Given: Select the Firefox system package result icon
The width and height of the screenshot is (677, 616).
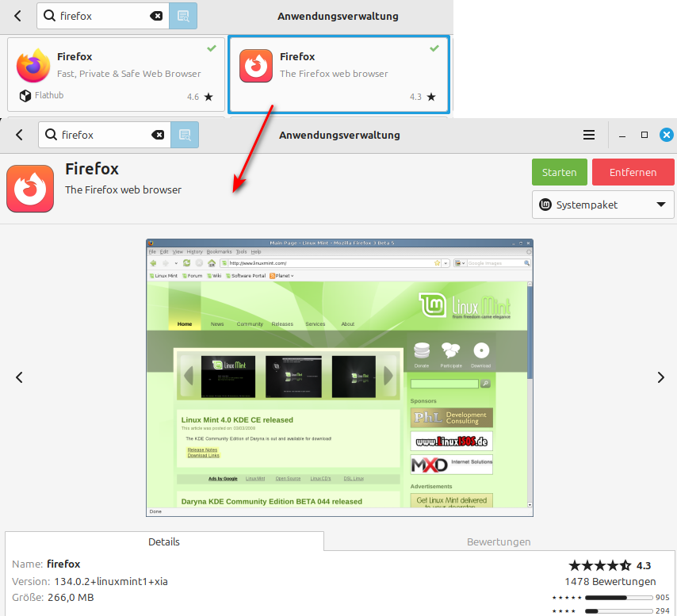Looking at the screenshot, I should pos(256,66).
